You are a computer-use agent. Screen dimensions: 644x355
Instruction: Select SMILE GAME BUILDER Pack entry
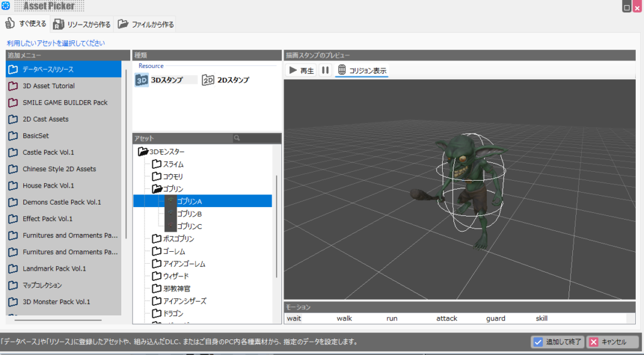[x=65, y=103]
